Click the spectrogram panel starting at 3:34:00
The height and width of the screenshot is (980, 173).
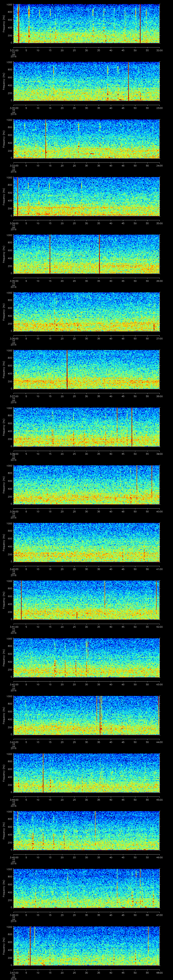[87, 196]
